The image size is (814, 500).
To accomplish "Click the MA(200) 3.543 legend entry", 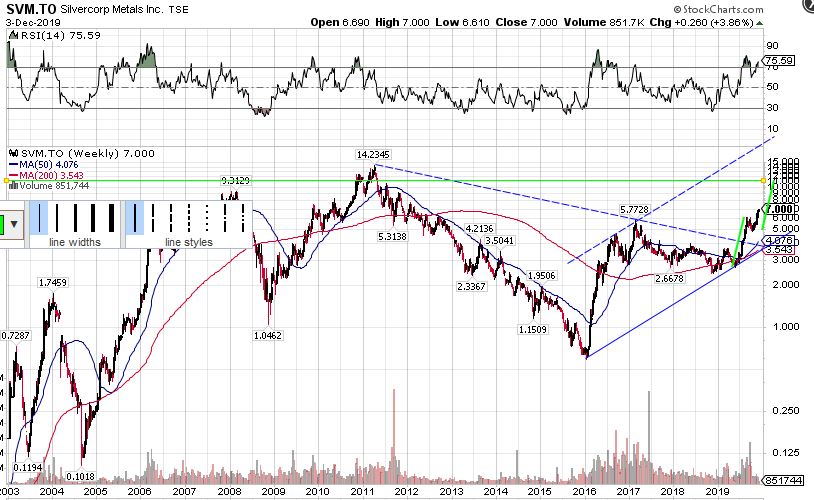I will tap(46, 175).
